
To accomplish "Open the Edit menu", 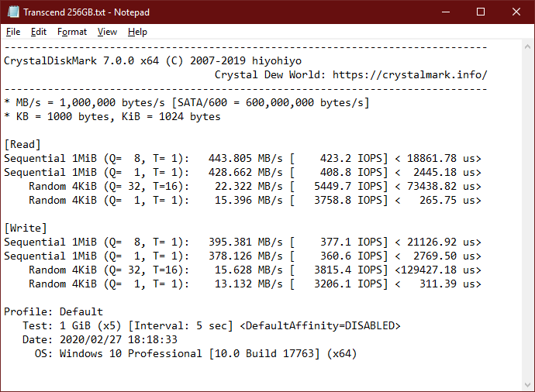I will pyautogui.click(x=39, y=32).
